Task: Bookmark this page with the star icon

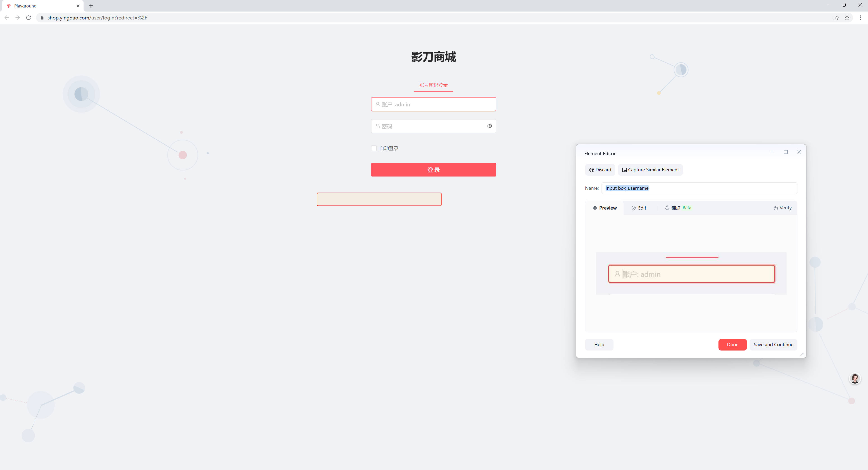Action: (x=847, y=17)
